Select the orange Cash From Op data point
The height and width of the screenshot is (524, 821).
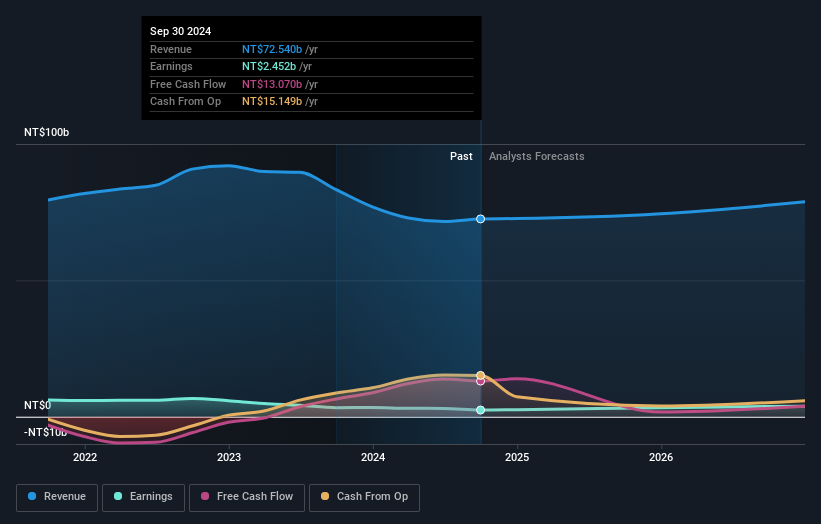click(x=480, y=375)
